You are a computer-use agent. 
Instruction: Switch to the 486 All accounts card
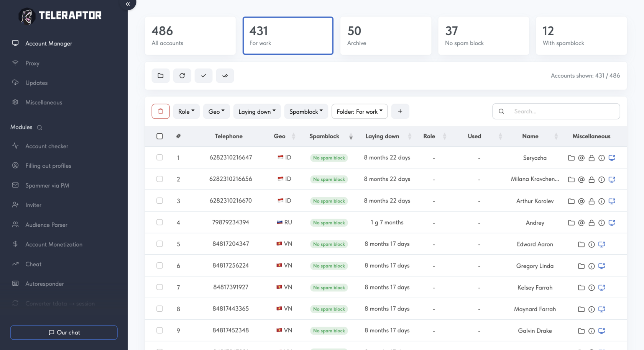coord(190,36)
